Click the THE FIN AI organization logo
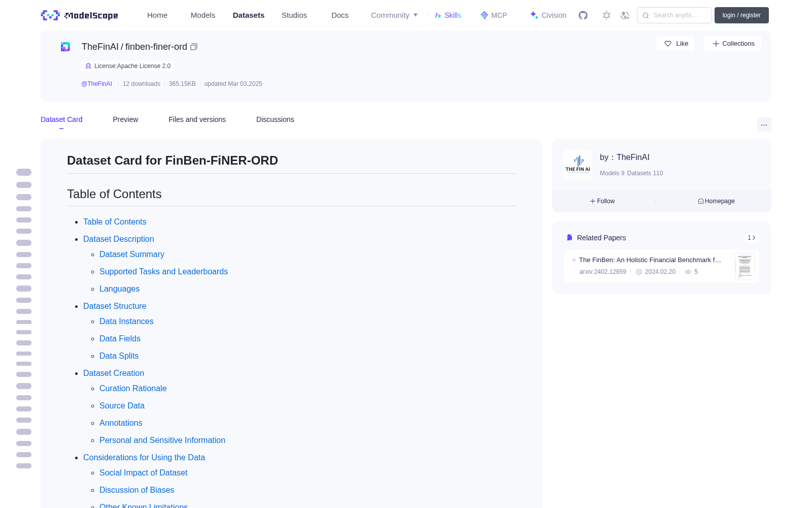Viewport: 812px width, 508px height. click(x=578, y=164)
